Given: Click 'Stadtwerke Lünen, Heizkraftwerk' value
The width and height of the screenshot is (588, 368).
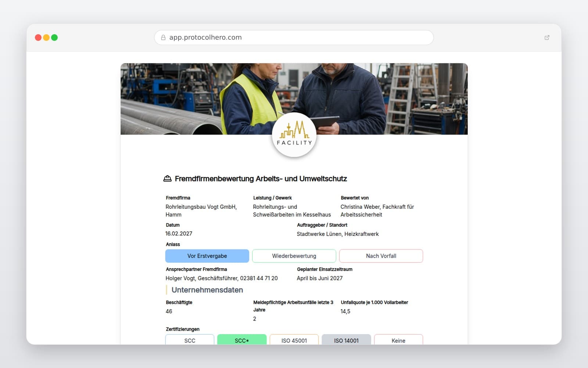Looking at the screenshot, I should 338,234.
